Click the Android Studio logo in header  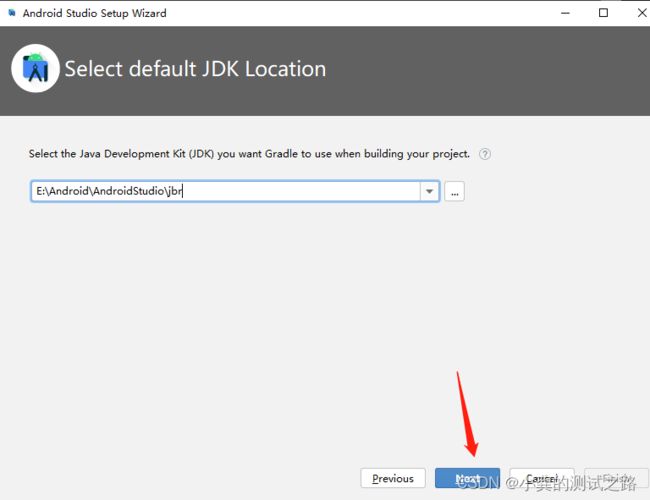coord(35,68)
